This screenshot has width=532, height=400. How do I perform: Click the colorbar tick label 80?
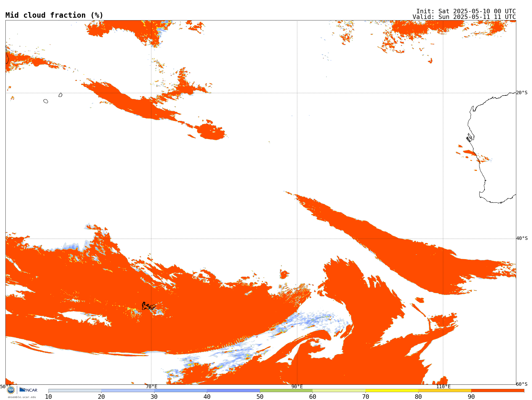[418, 397]
